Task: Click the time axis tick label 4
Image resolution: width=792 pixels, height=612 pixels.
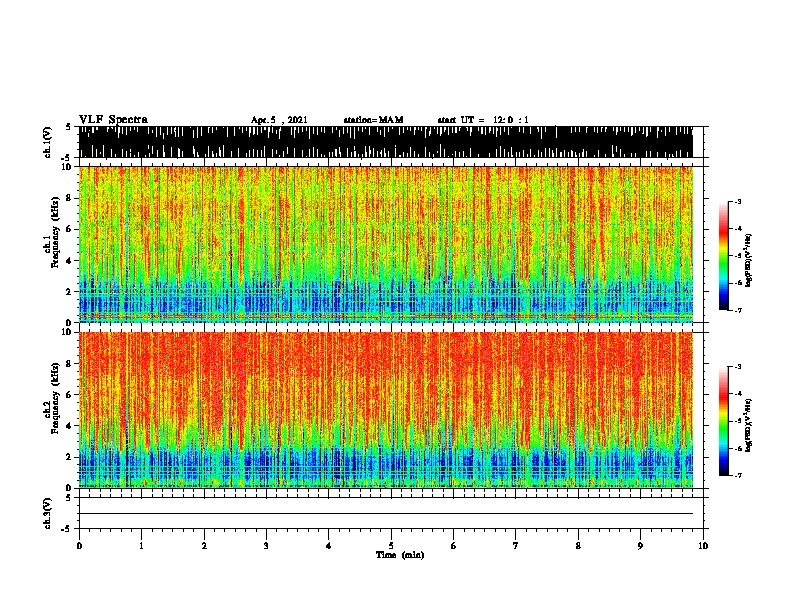Action: 329,546
